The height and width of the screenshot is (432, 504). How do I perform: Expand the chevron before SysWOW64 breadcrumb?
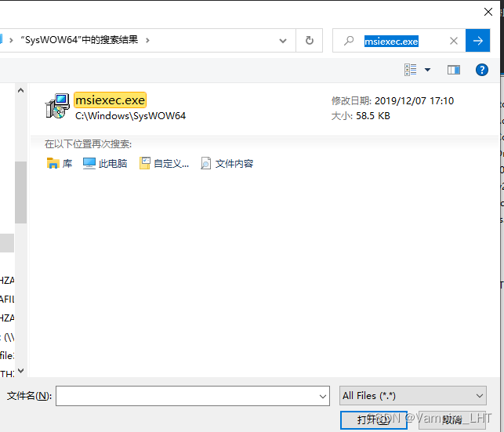[x=11, y=41]
